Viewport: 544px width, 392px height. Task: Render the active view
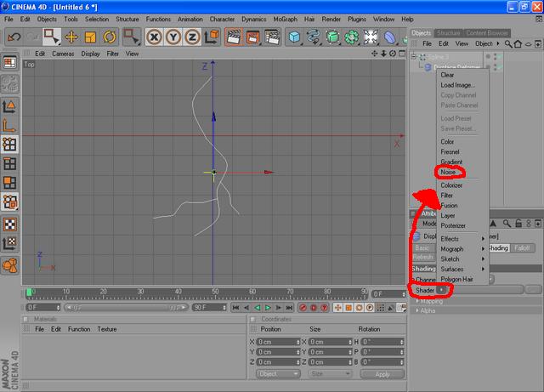pos(235,37)
